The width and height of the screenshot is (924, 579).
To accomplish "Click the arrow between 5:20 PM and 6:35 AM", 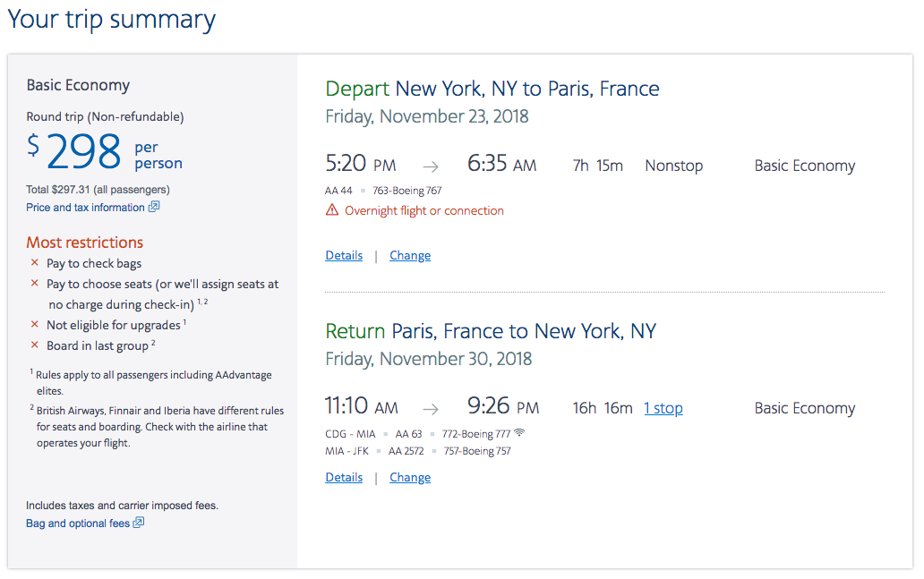I will [x=432, y=166].
